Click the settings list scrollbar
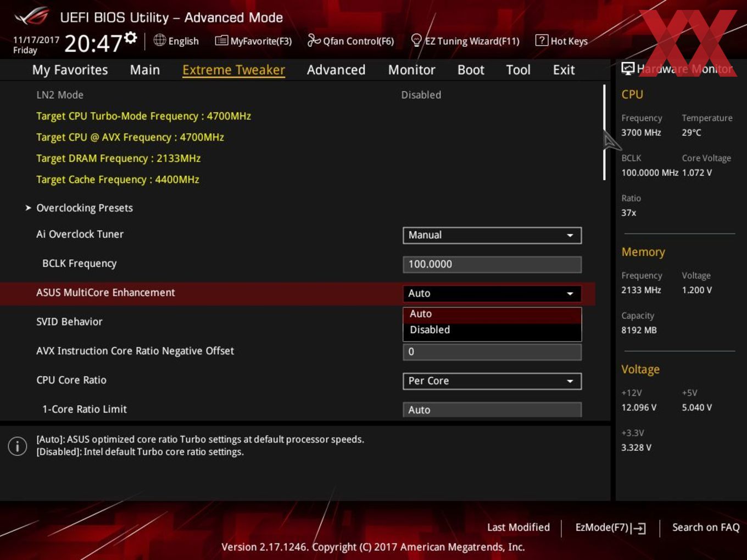This screenshot has width=747, height=560. (604, 132)
